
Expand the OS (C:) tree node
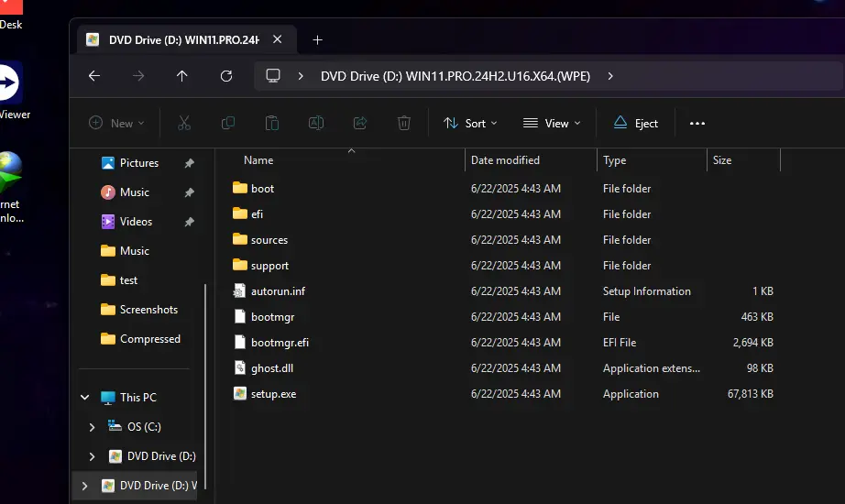pyautogui.click(x=92, y=427)
